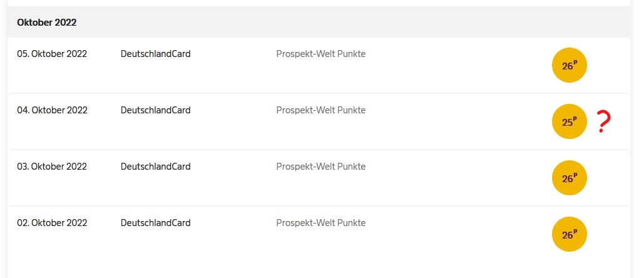Select the date 05. Oktober 2022
644x278 pixels.
(x=52, y=54)
